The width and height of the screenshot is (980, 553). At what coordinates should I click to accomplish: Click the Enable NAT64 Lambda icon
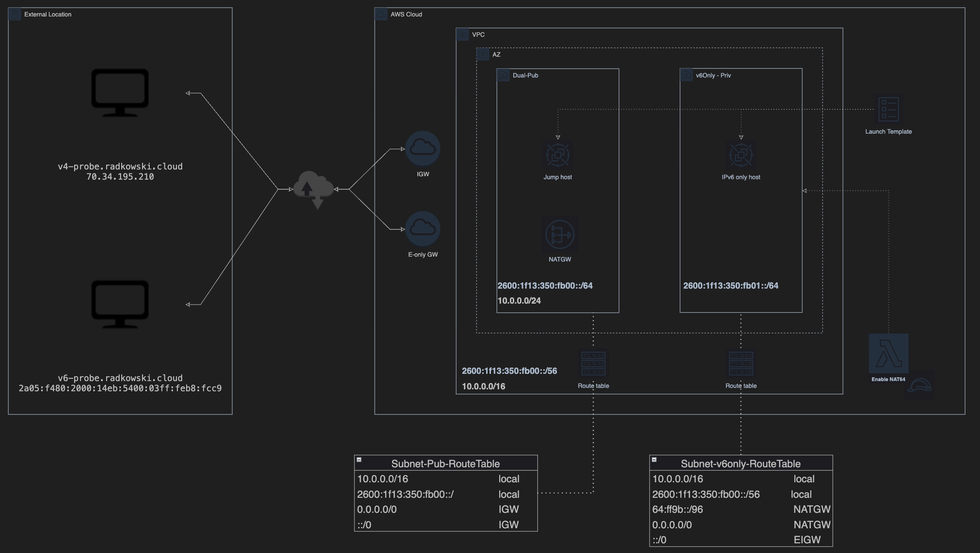pyautogui.click(x=888, y=353)
